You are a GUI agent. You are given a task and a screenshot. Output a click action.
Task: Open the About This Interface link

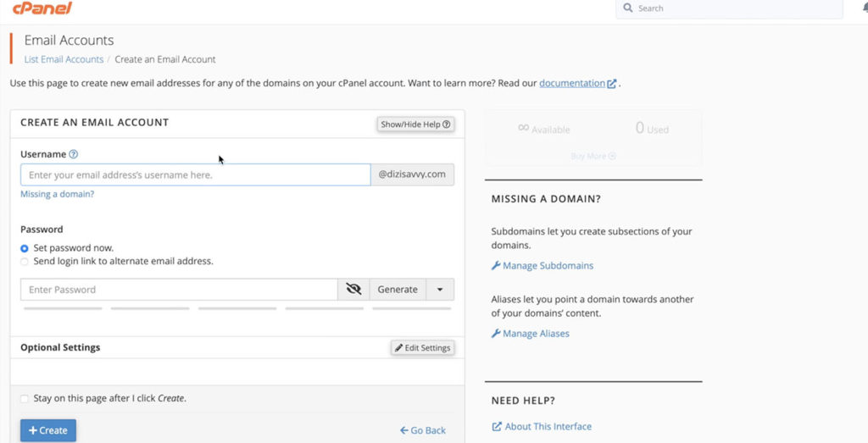click(x=548, y=426)
